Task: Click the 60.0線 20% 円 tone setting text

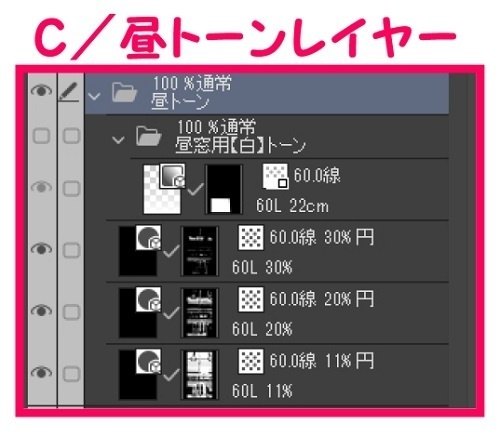Action: (322, 299)
